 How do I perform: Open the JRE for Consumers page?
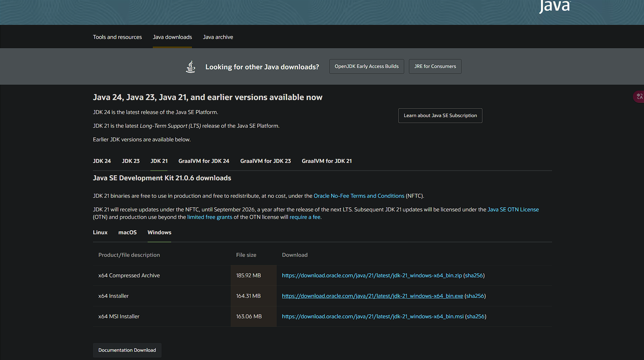pos(435,66)
